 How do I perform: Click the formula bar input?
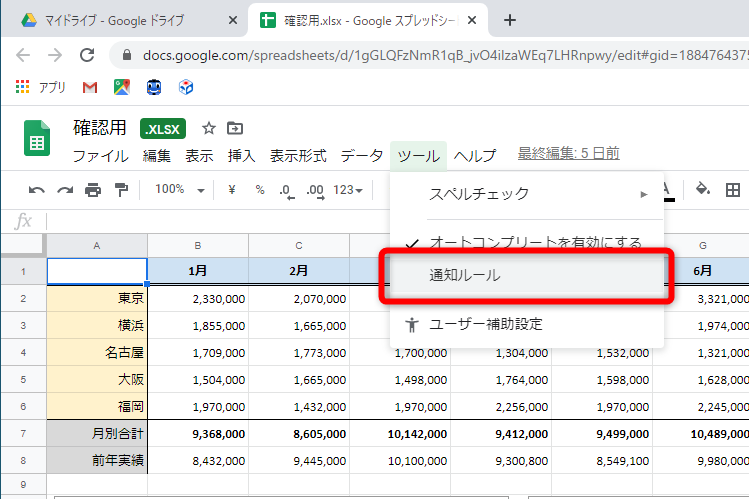pos(396,222)
